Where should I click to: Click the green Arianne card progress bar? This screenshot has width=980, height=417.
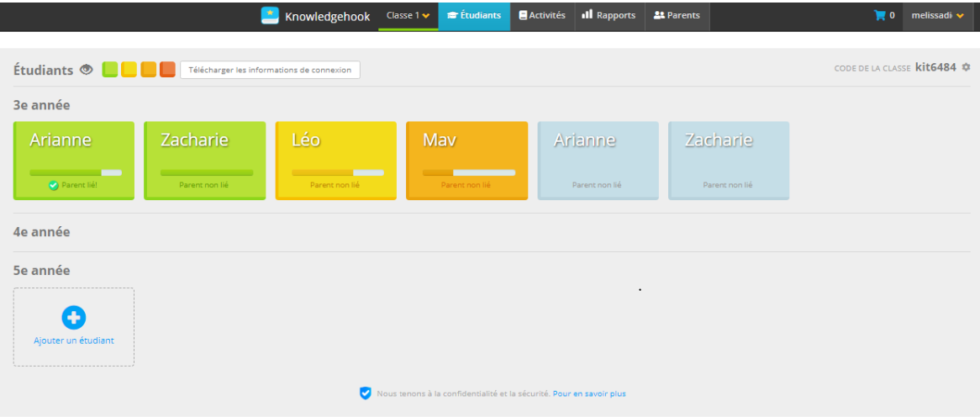[x=76, y=172]
